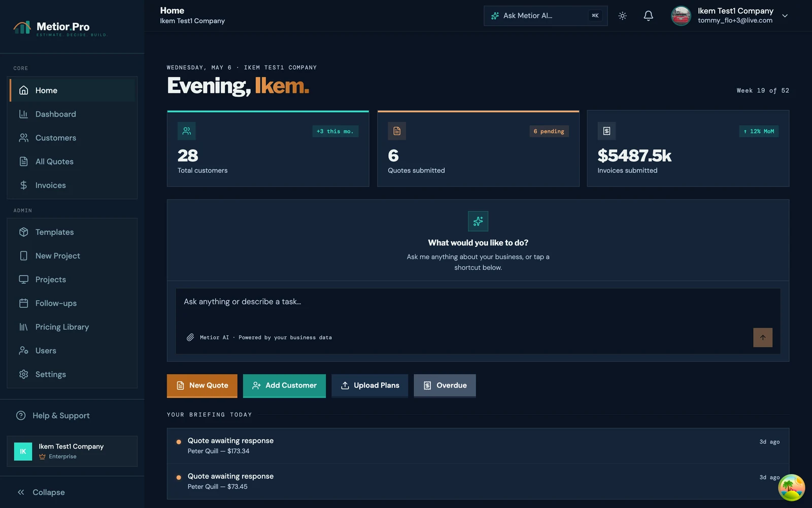Click the 12% MoM badge
The image size is (812, 508).
pos(759,131)
